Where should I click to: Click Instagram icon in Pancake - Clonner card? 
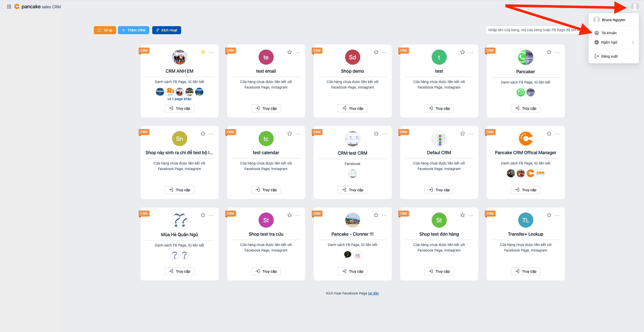click(357, 256)
